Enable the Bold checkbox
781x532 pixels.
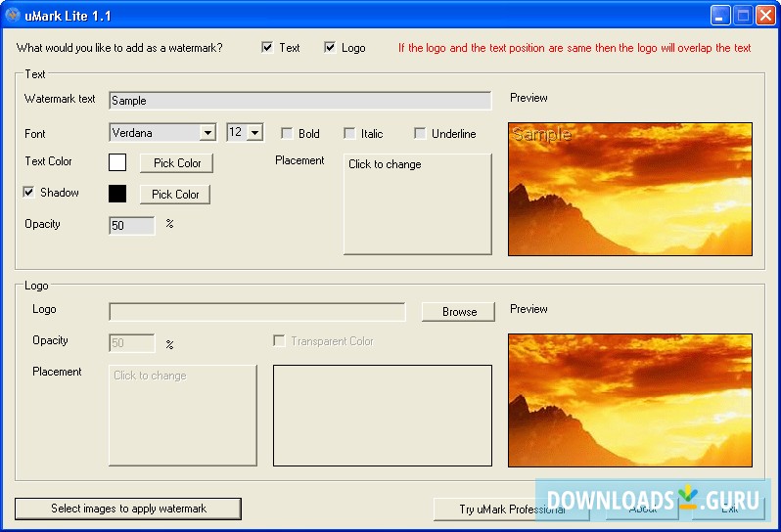(287, 133)
